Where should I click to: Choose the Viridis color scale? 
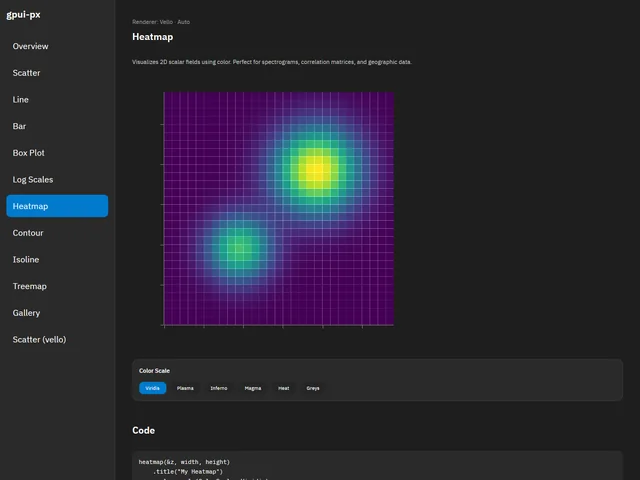(153, 388)
